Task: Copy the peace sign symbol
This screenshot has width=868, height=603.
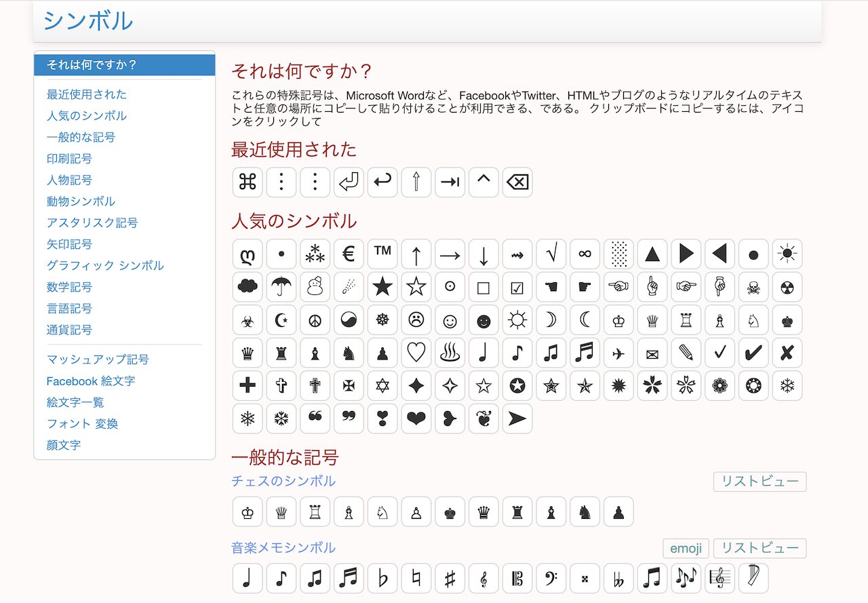Action: point(315,320)
